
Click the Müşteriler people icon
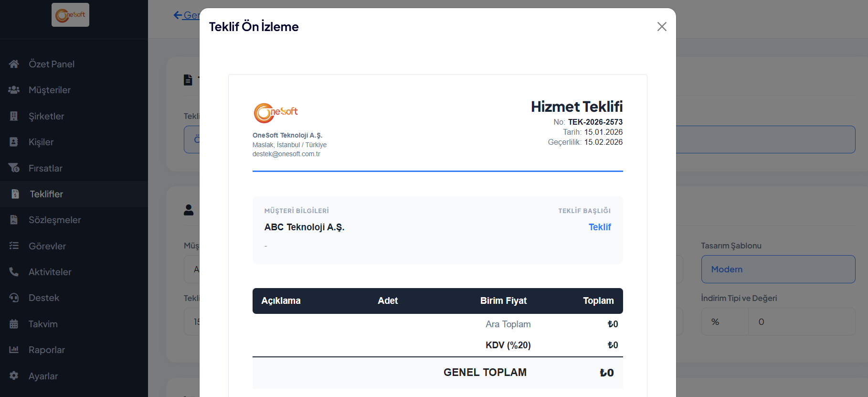[x=14, y=90]
